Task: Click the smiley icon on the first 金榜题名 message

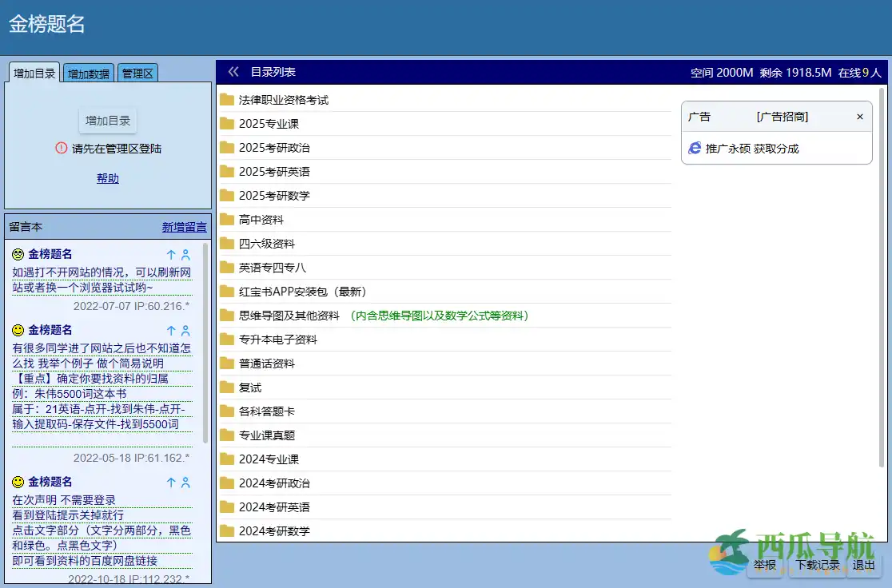Action: point(18,253)
